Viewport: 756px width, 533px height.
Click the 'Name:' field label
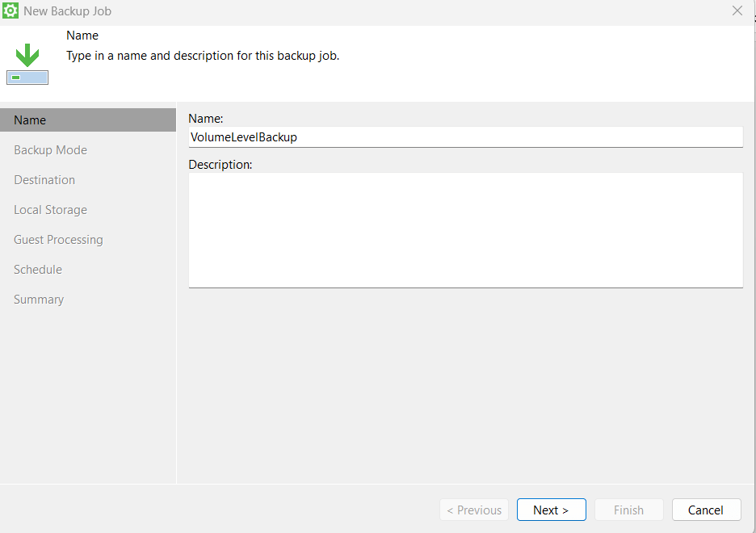pyautogui.click(x=205, y=119)
